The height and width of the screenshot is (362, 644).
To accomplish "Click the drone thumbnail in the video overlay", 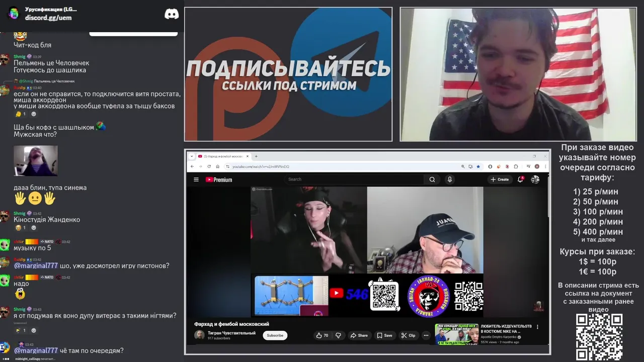I will (x=291, y=296).
